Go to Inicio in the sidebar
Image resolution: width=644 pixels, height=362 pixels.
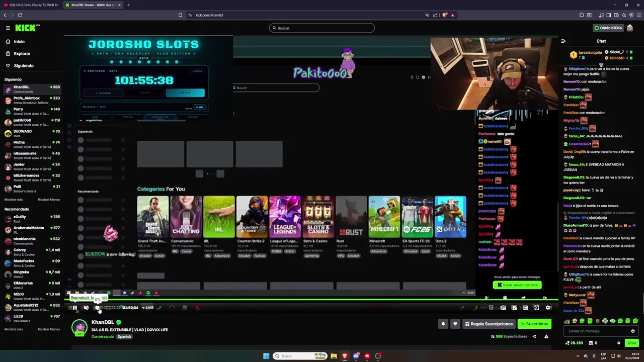15,42
